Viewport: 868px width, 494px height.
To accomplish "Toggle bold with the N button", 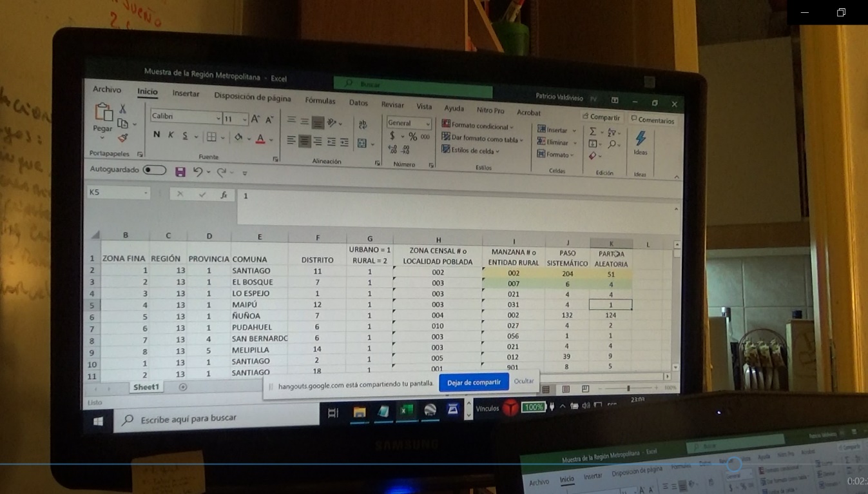I will click(157, 135).
